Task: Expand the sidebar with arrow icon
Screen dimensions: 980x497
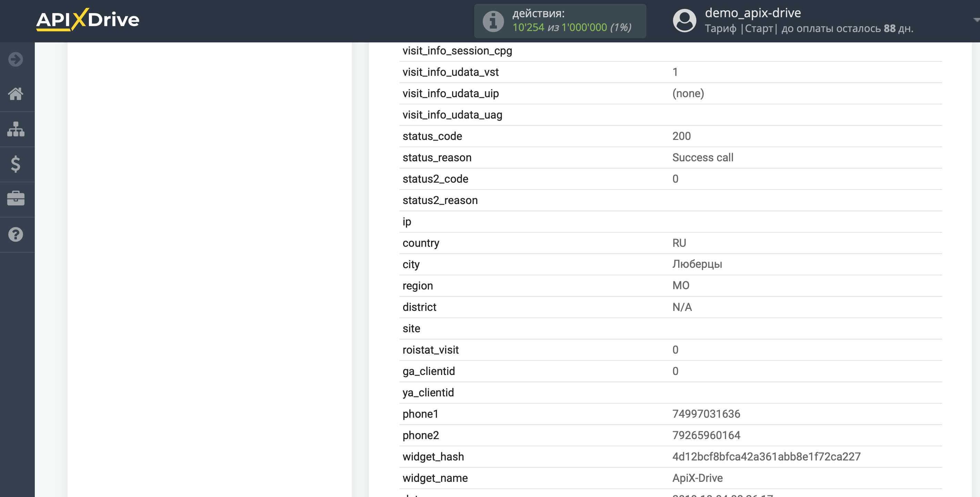Action: click(16, 59)
